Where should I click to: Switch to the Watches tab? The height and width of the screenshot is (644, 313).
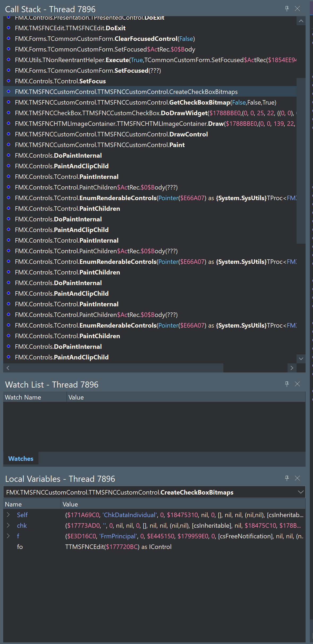[x=21, y=458]
